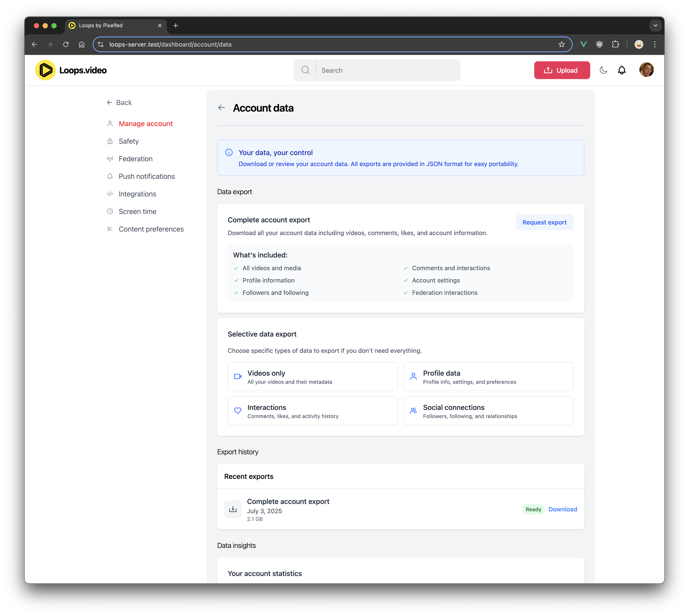Click the browser address bar
This screenshot has width=689, height=616.
[333, 44]
